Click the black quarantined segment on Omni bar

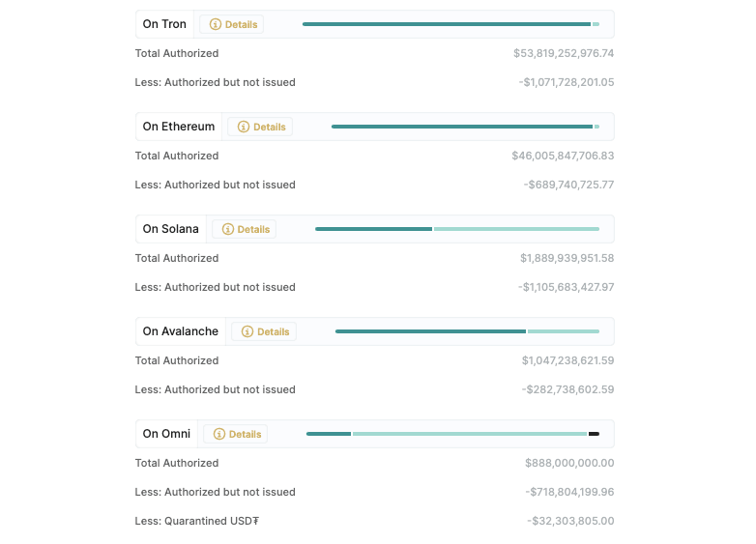pos(594,434)
